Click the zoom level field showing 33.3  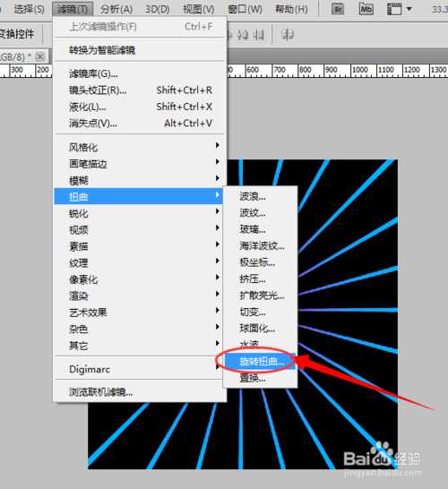click(439, 9)
